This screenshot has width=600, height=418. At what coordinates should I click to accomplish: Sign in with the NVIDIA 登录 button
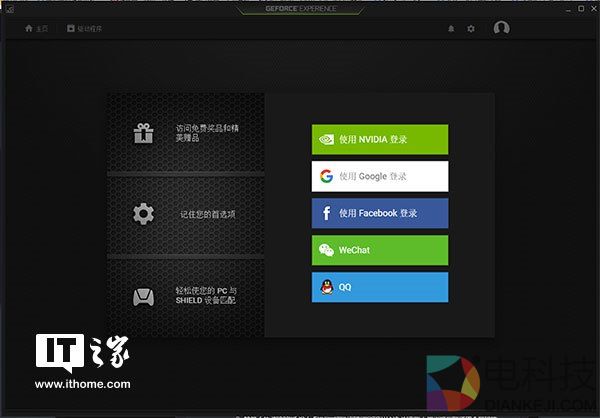click(380, 139)
